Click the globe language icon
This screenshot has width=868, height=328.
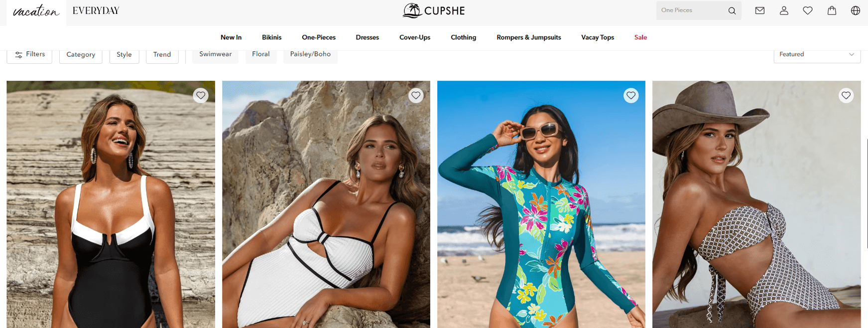pyautogui.click(x=856, y=10)
